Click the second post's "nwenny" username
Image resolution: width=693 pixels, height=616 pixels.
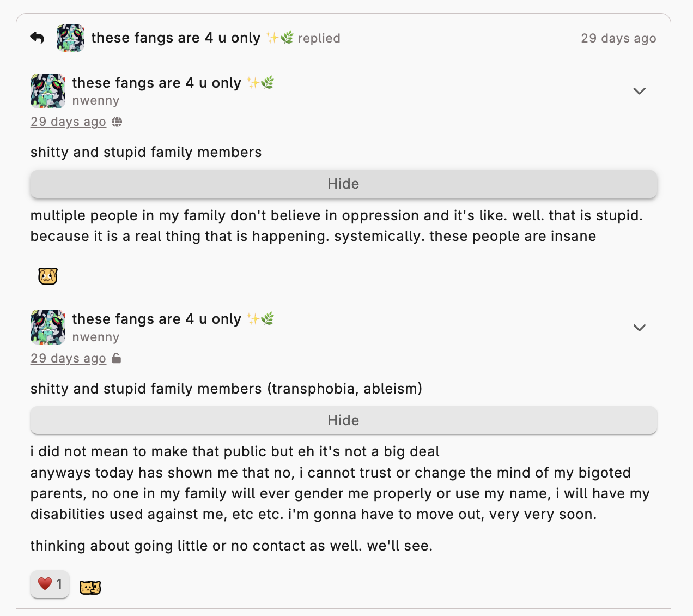point(95,337)
